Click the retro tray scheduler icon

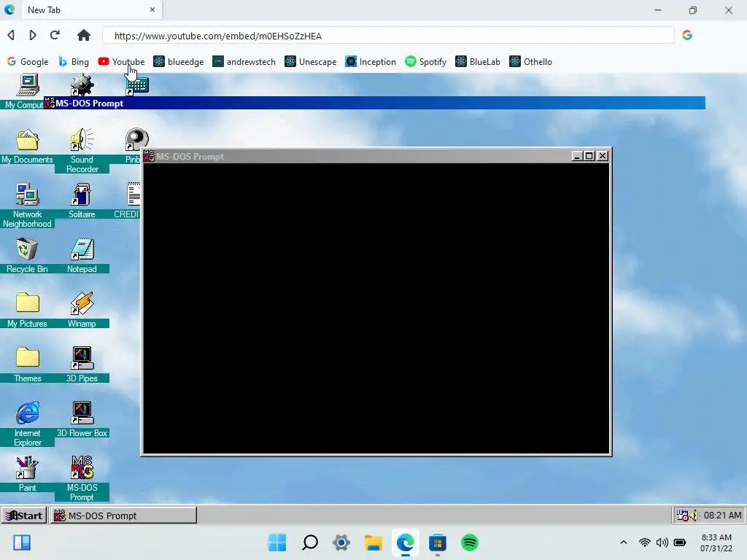click(x=683, y=516)
